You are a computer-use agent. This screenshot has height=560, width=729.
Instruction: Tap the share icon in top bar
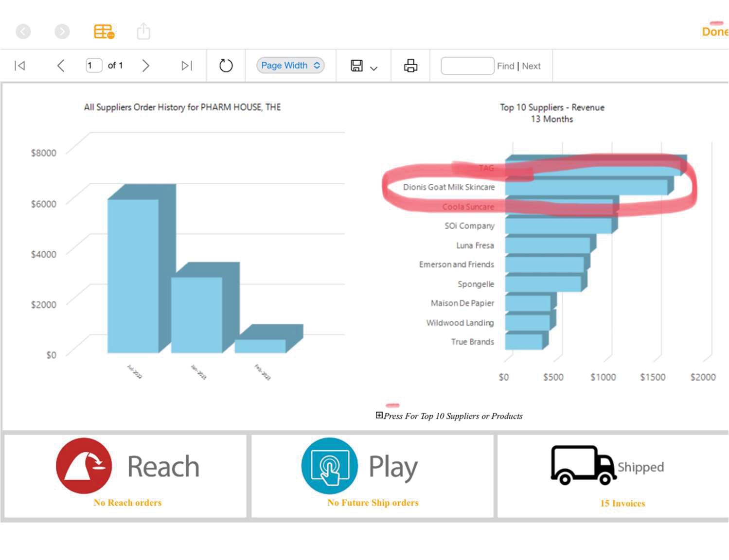(x=143, y=31)
